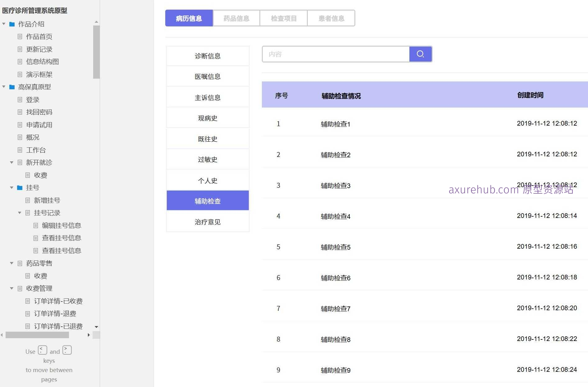Click the folder icon beside 高保真原型
The image size is (588, 387).
click(11, 87)
